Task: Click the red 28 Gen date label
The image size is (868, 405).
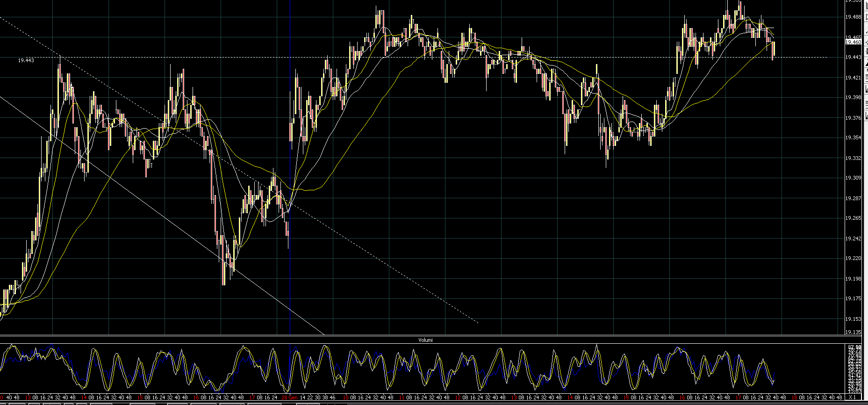Action: [x=289, y=398]
